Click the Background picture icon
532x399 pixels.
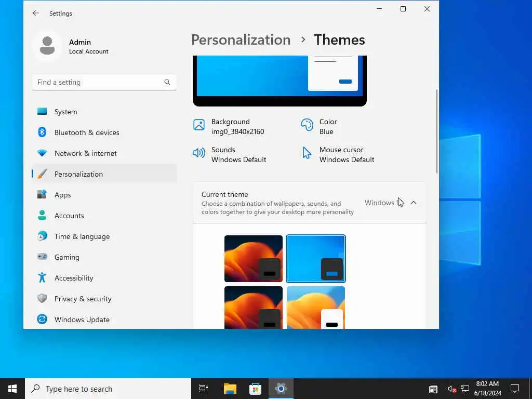(199, 125)
